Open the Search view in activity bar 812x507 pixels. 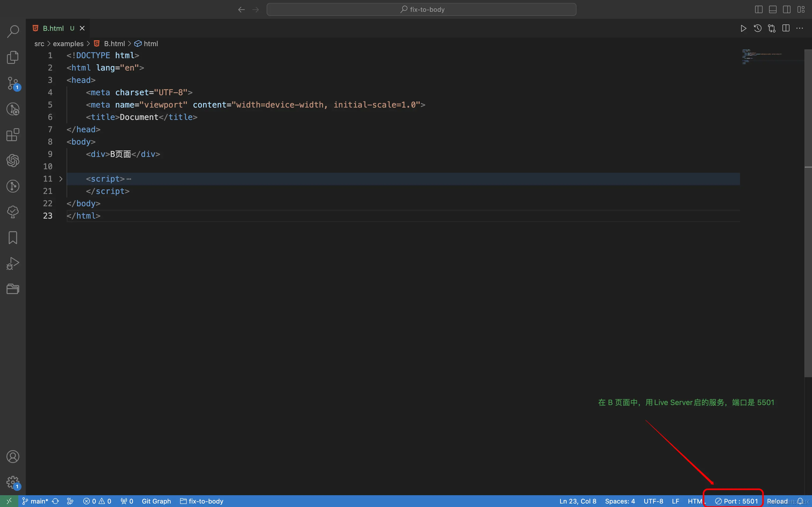(x=13, y=32)
